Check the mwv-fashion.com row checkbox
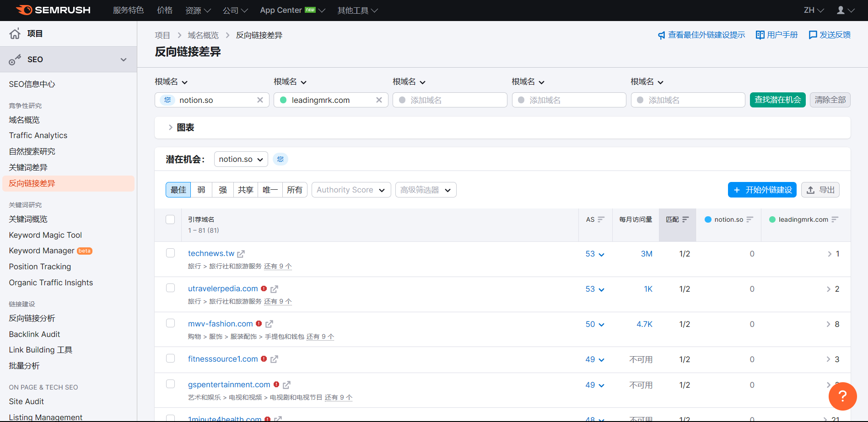This screenshot has width=868, height=422. (170, 323)
